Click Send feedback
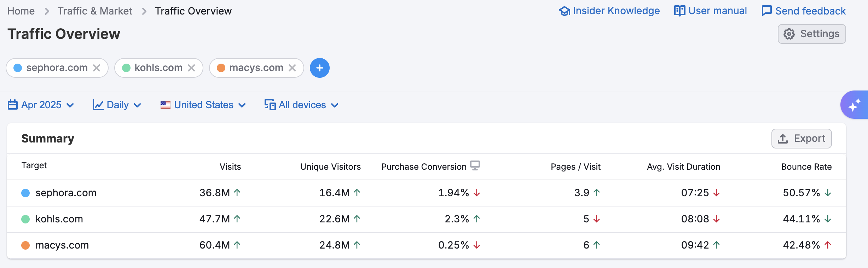 click(x=804, y=11)
